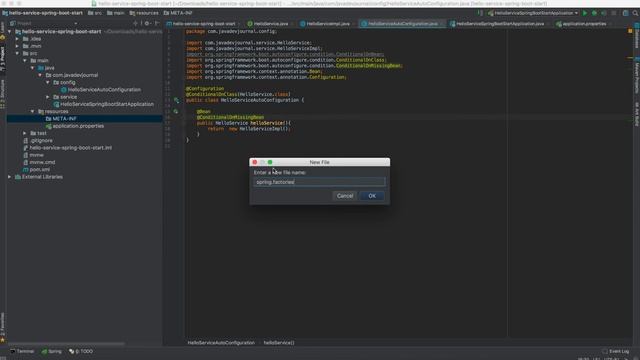The height and width of the screenshot is (360, 640).
Task: Open the TODO tool window
Action: coord(81,351)
